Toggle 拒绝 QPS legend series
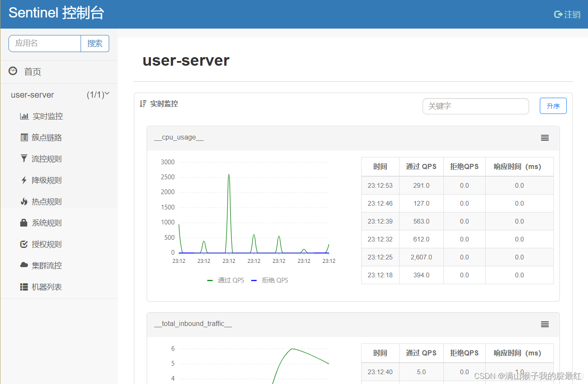 click(270, 280)
